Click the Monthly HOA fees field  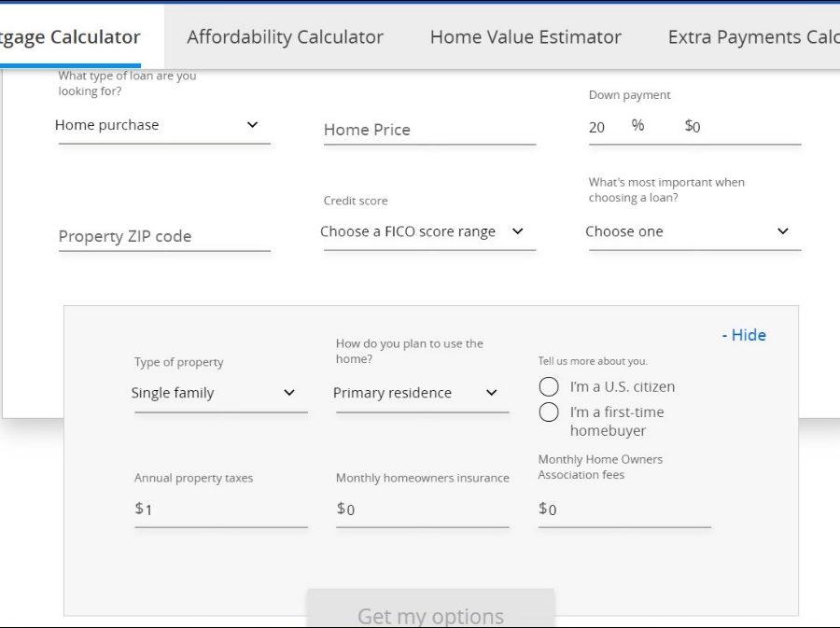(x=627, y=509)
